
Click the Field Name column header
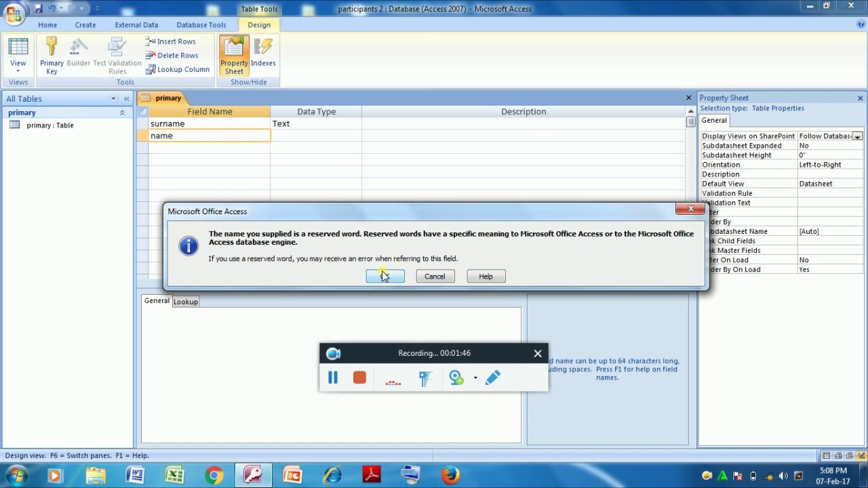(210, 112)
